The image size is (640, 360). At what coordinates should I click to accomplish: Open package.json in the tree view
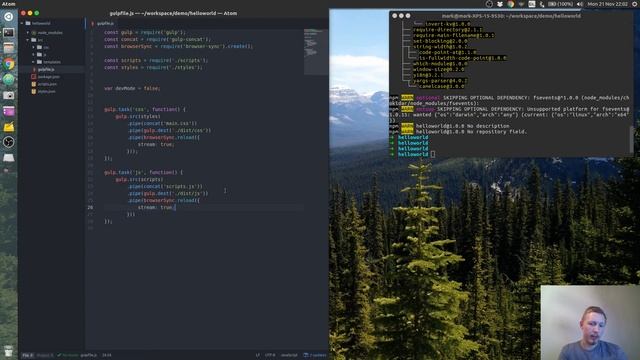[49, 77]
